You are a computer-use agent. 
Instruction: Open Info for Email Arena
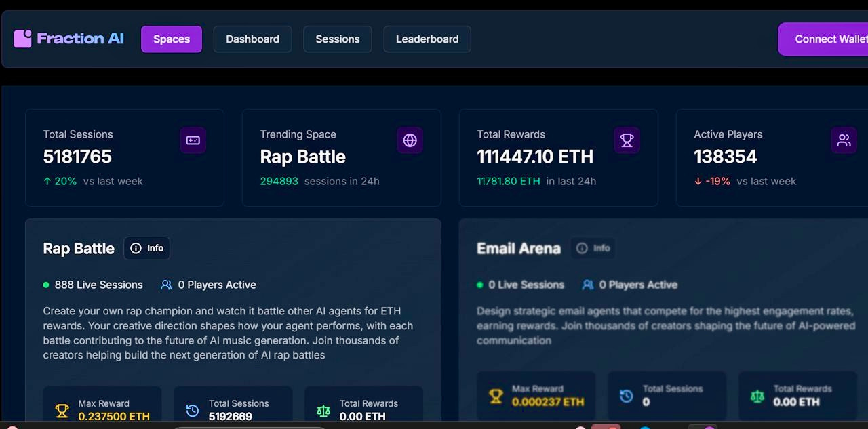(593, 248)
